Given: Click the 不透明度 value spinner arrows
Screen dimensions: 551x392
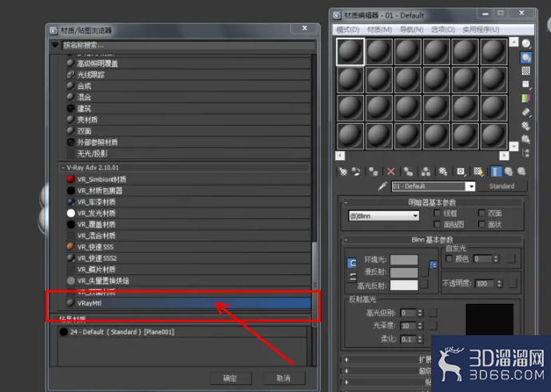Looking at the screenshot, I should [x=499, y=283].
